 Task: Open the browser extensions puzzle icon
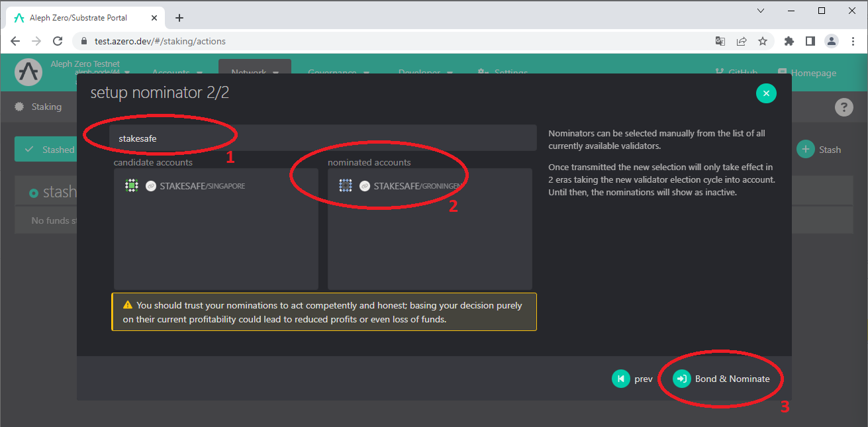click(x=789, y=41)
